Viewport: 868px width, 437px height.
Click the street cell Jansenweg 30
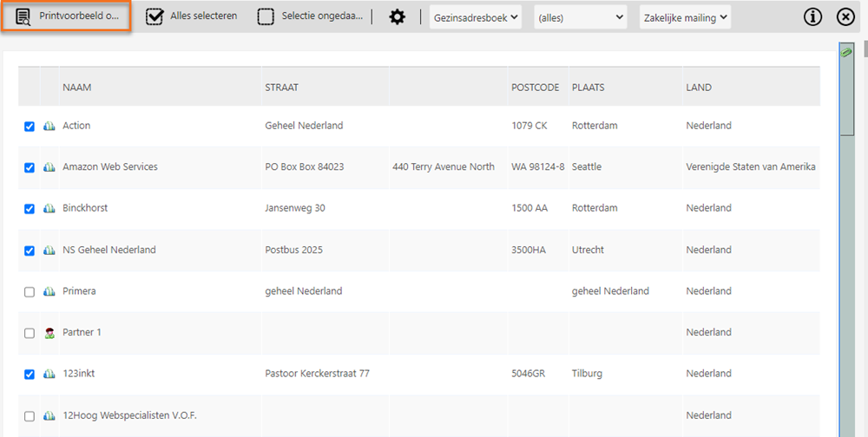tap(296, 208)
